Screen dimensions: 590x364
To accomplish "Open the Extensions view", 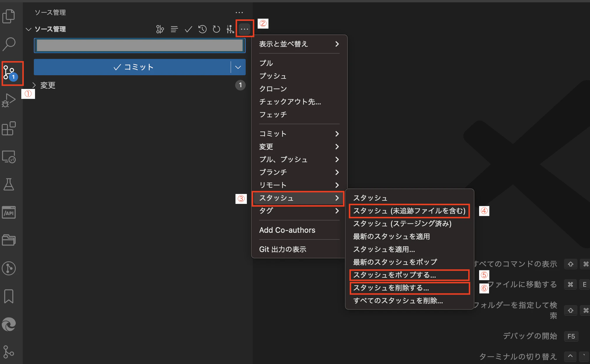I will 9,128.
